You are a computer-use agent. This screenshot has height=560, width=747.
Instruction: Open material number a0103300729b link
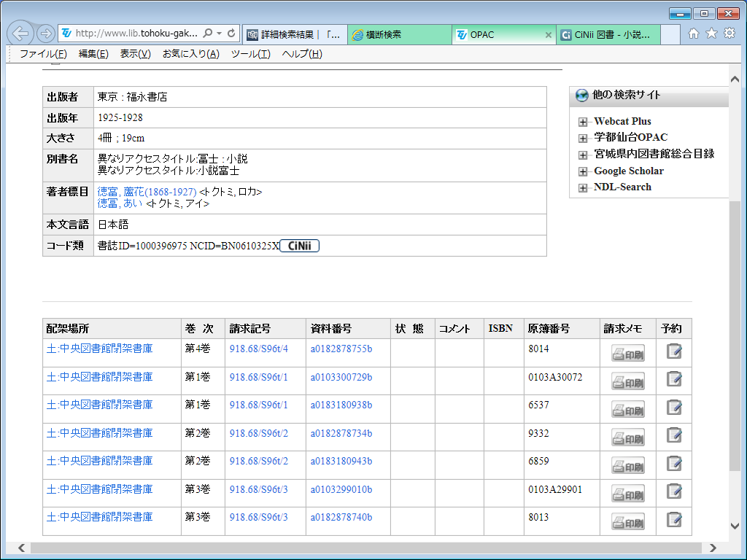[341, 377]
